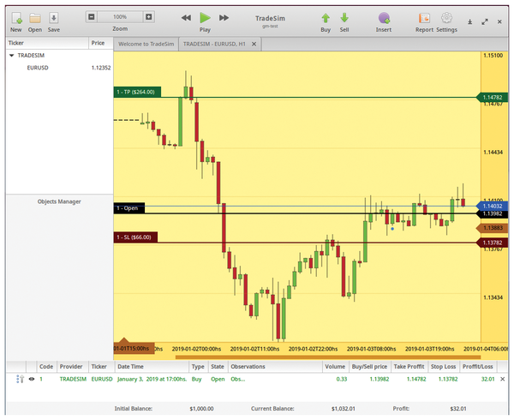Viewport: 514px width, 420px height.
Task: Close the TRADESIM - EURUSD, H1 tab
Action: pos(254,44)
